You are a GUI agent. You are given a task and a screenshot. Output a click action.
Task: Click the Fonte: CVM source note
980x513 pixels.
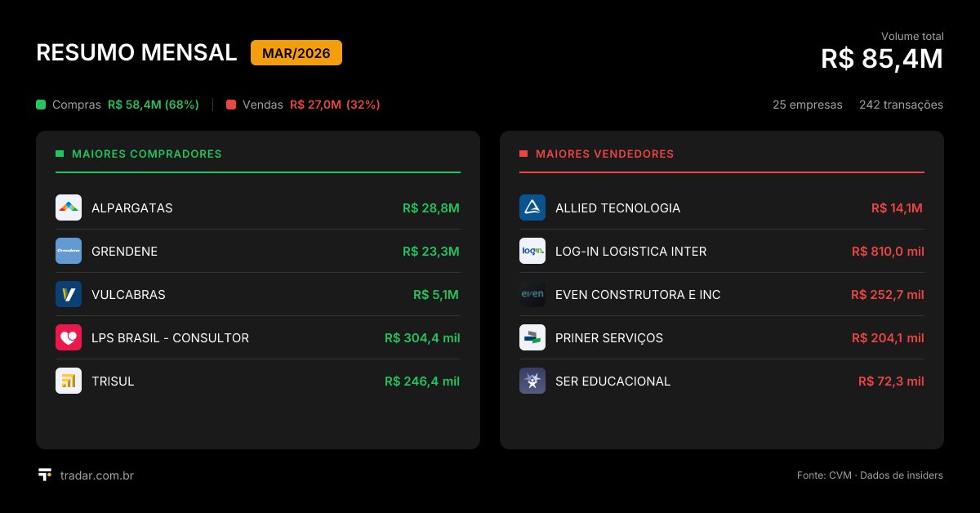coord(870,475)
